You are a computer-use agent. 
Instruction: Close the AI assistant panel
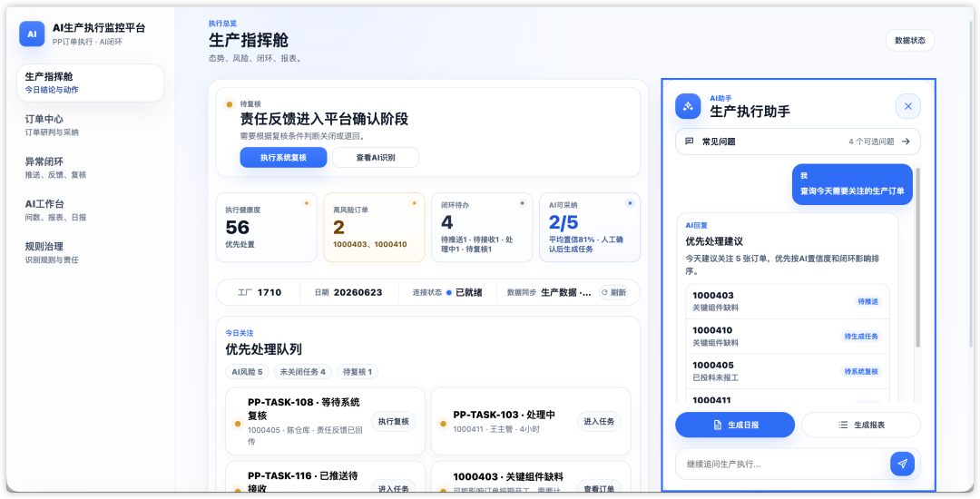coord(908,106)
